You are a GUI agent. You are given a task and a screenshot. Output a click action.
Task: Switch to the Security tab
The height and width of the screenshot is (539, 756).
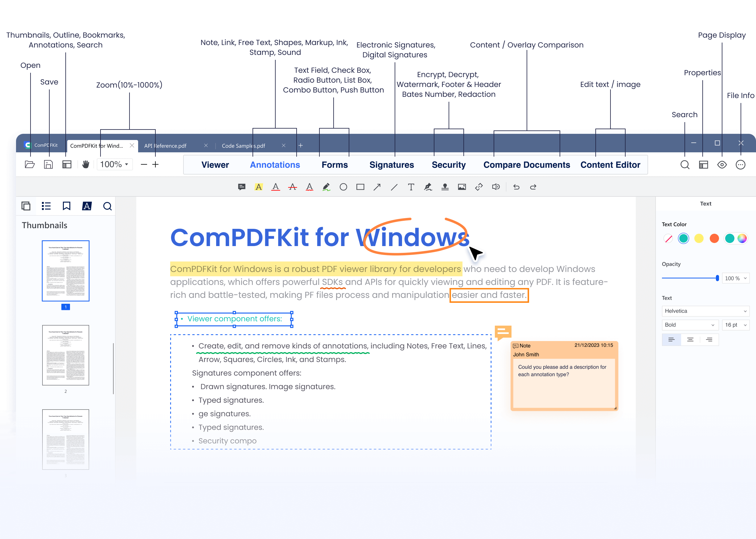pyautogui.click(x=449, y=165)
